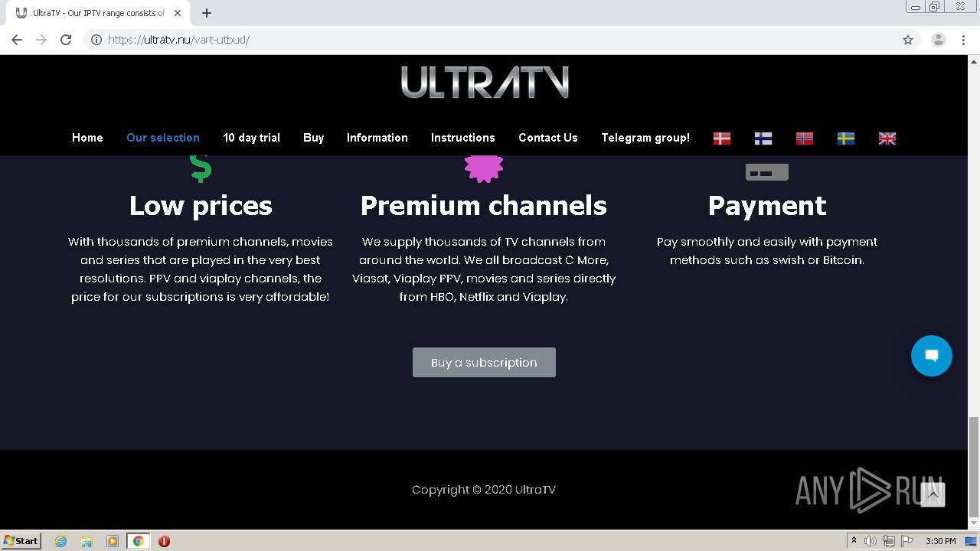This screenshot has width=980, height=551.
Task: Open the Contact Us page
Action: click(548, 138)
